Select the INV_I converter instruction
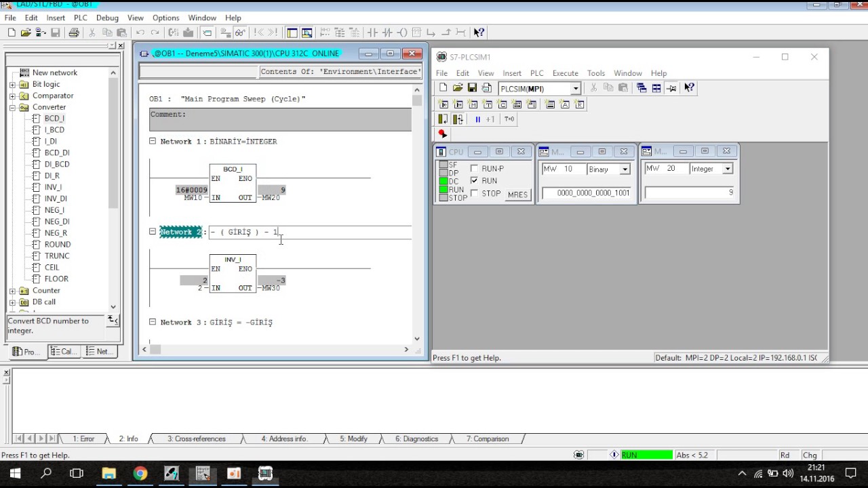 click(53, 187)
